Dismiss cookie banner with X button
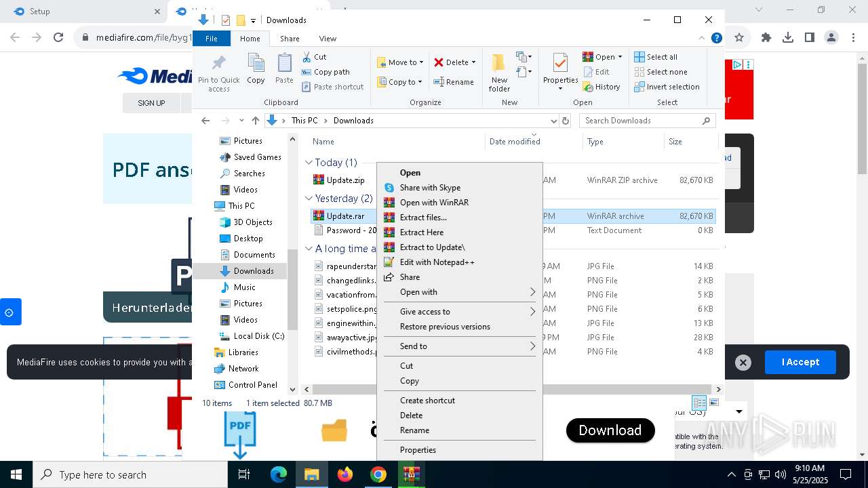868x488 pixels. coord(743,363)
